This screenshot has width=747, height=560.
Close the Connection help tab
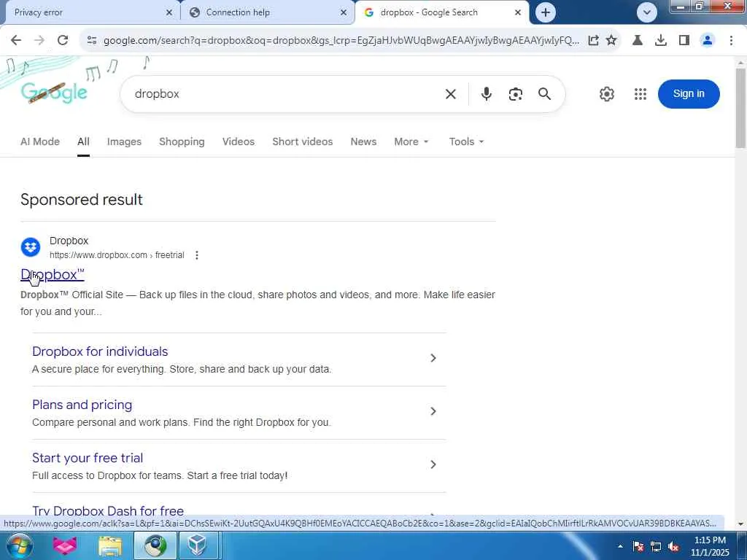[x=343, y=13]
